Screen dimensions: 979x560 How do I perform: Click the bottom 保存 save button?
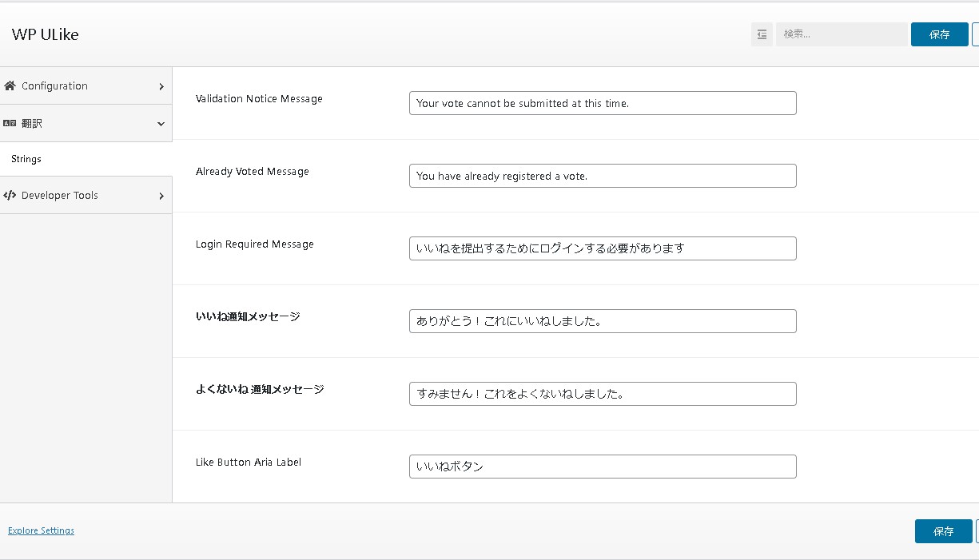pyautogui.click(x=943, y=531)
